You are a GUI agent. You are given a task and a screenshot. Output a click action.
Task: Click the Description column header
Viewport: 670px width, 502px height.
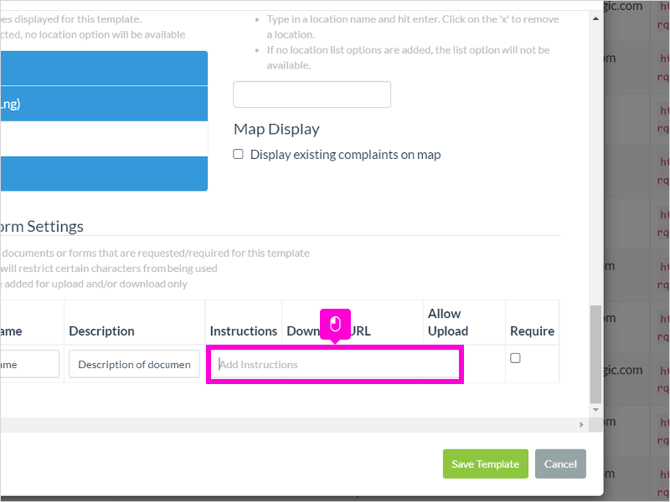click(x=102, y=331)
